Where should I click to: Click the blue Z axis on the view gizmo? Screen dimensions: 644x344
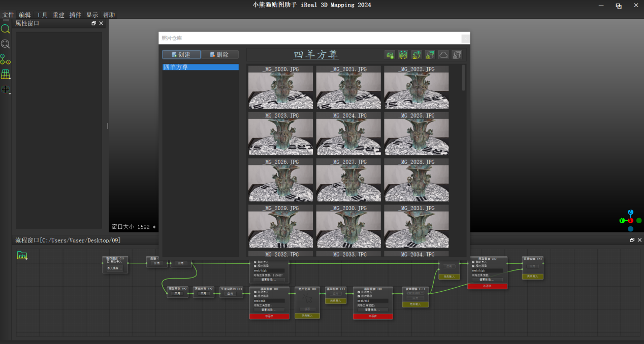pyautogui.click(x=631, y=212)
